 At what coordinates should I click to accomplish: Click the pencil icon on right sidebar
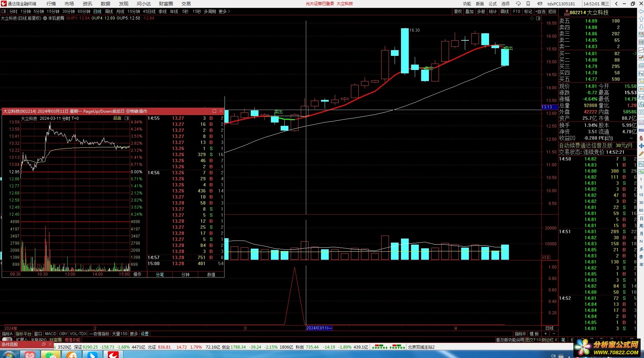point(641,153)
